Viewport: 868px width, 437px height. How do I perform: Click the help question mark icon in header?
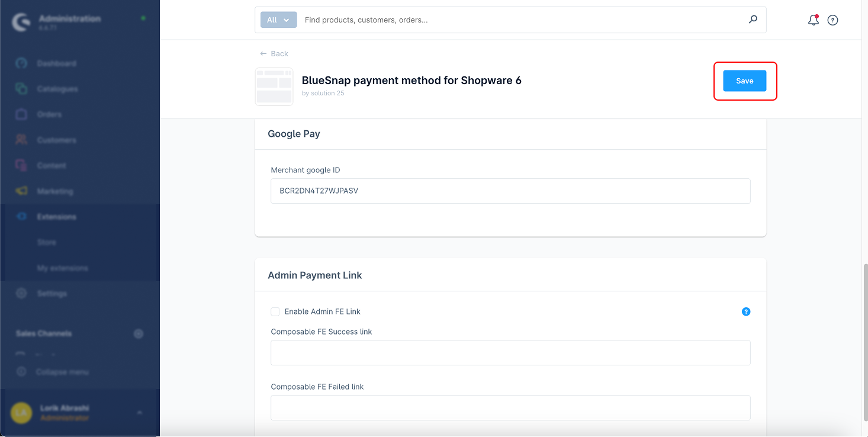click(832, 20)
